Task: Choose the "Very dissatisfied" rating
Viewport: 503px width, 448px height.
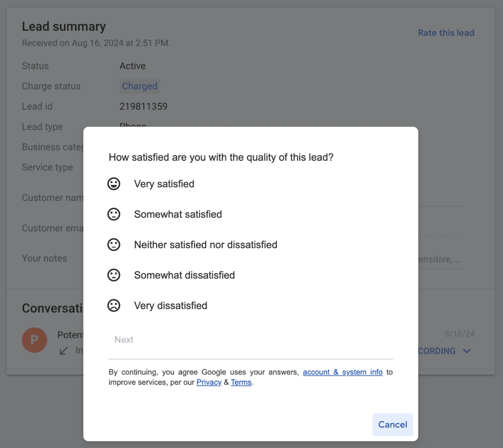Action: [170, 306]
